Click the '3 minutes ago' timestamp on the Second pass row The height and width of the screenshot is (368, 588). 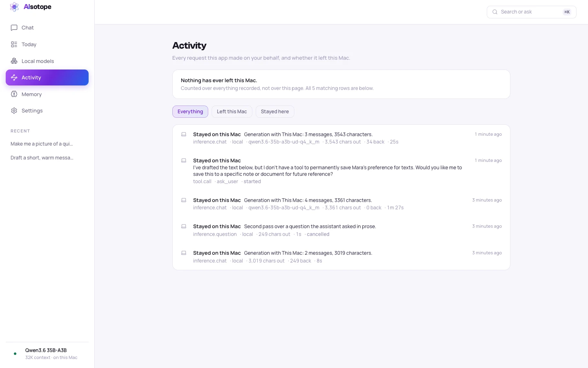tap(487, 226)
